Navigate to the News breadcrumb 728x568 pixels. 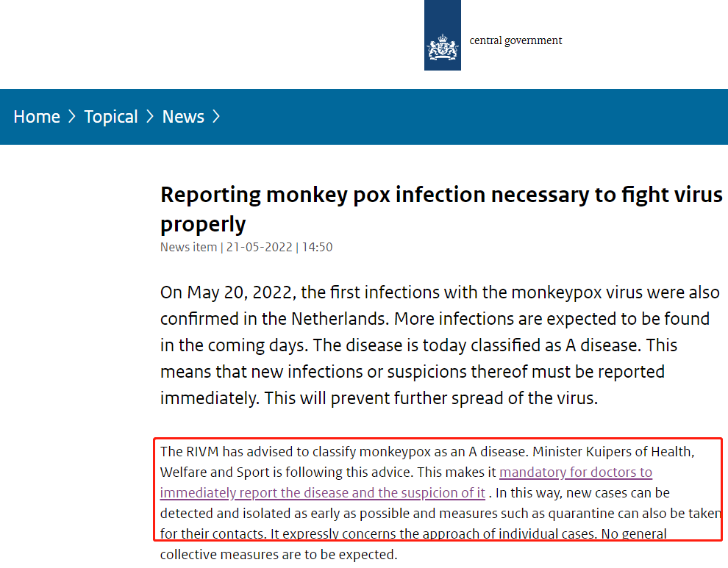pyautogui.click(x=183, y=117)
